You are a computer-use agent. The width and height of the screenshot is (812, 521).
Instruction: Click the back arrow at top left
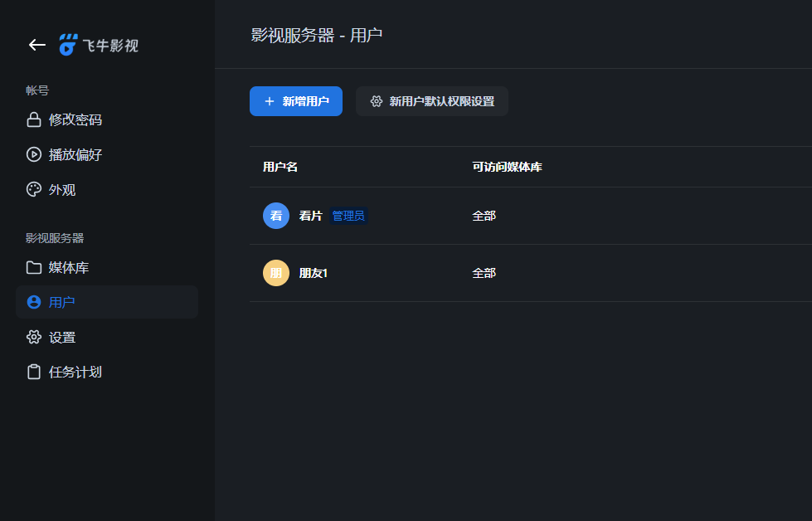click(36, 45)
